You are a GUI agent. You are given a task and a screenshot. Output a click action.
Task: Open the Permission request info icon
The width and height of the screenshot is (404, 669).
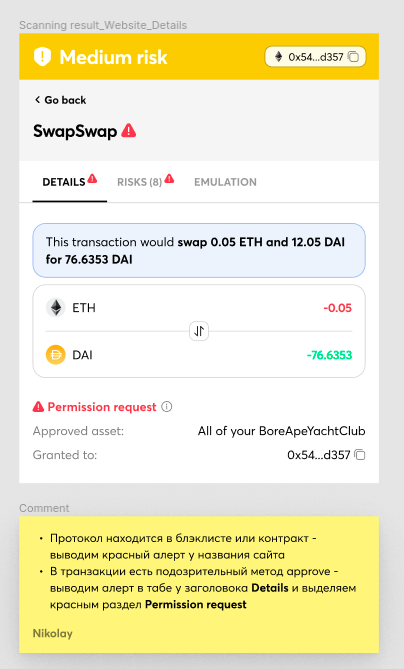[x=167, y=407]
